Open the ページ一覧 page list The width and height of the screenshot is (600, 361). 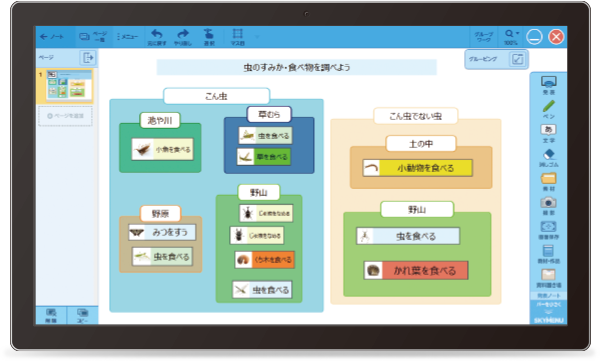pyautogui.click(x=93, y=37)
